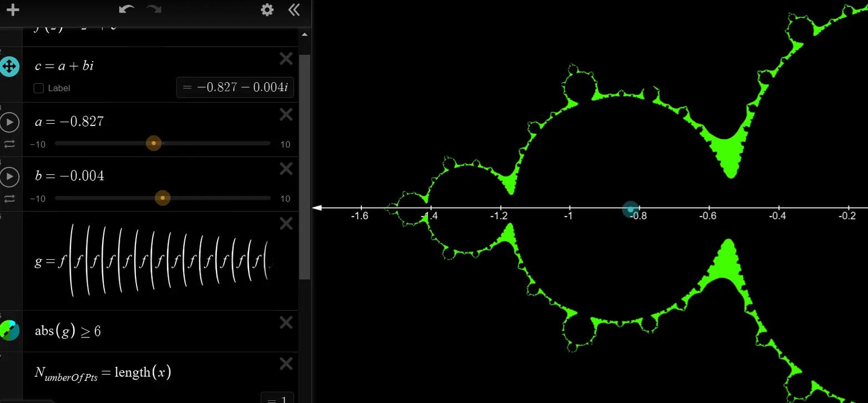Toggle the color icon for abs(g) ≥ 6
Image resolution: width=868 pixels, height=403 pixels.
tap(9, 330)
